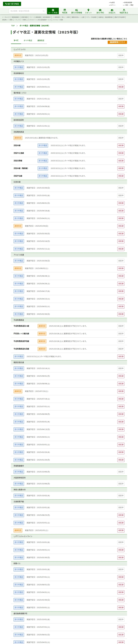The image size is (138, 644).
Task: Open the フリーパス乗換検索 sub-menu link
Action: tap(35, 17)
